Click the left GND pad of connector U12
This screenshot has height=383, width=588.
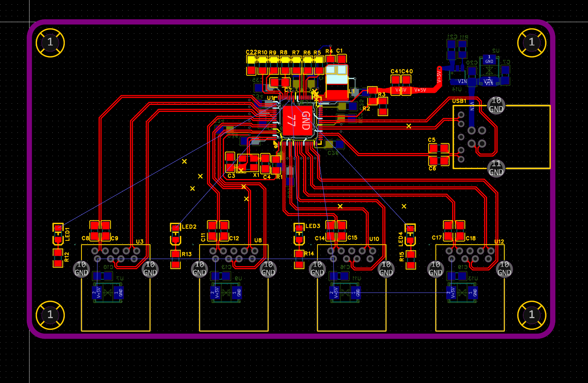click(435, 268)
